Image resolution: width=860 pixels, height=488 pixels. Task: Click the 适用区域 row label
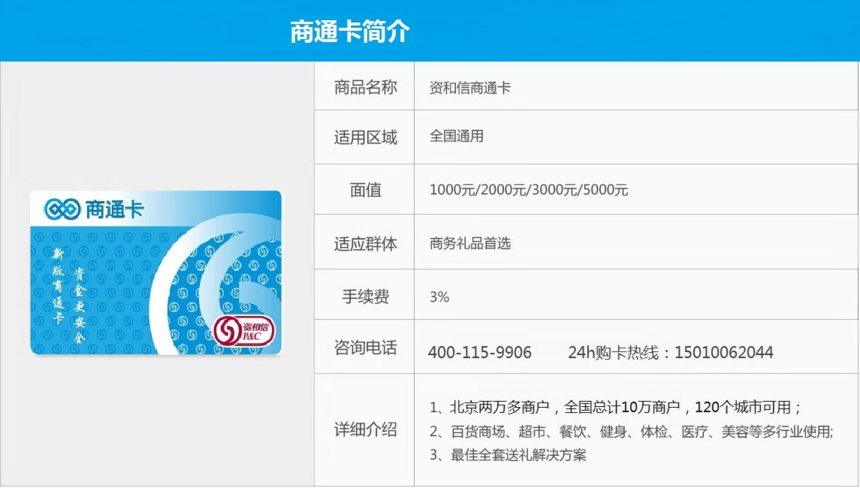tap(365, 137)
